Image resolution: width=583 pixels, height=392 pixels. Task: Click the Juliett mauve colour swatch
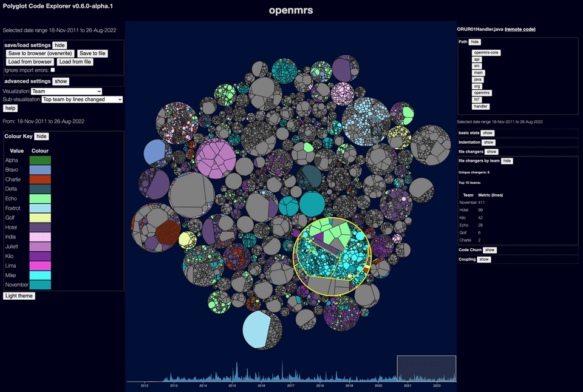pyautogui.click(x=40, y=246)
